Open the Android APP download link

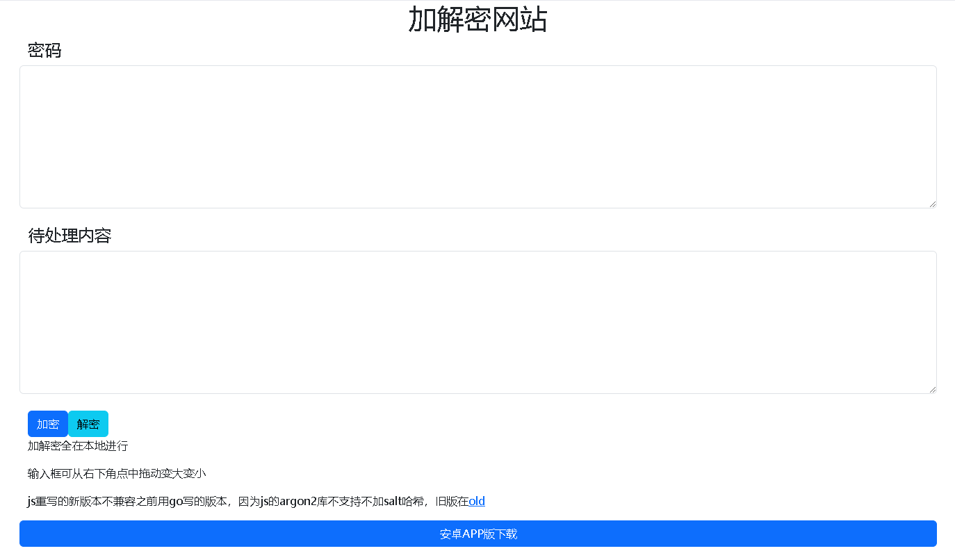click(477, 534)
